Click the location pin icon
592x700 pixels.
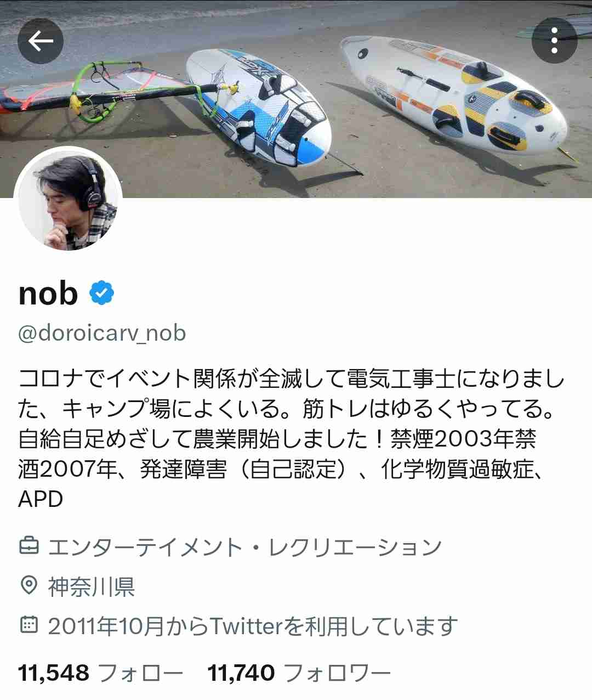tap(29, 586)
